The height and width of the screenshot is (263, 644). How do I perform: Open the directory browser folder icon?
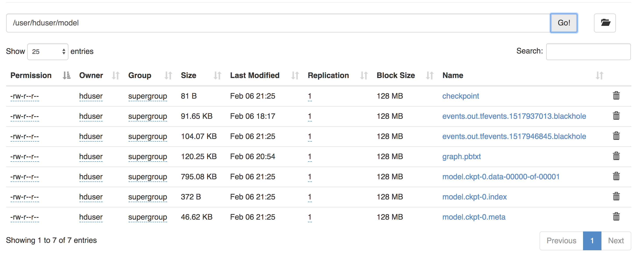[x=605, y=23]
